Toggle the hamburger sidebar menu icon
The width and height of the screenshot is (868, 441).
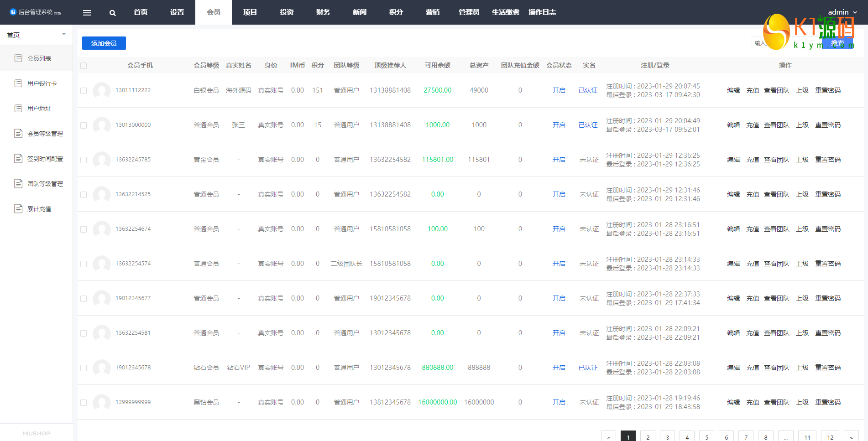point(87,13)
